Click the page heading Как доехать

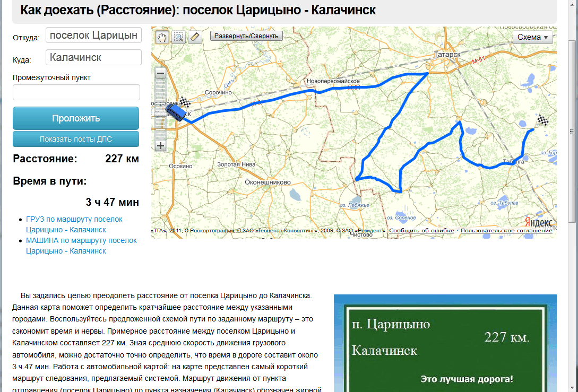pos(197,10)
